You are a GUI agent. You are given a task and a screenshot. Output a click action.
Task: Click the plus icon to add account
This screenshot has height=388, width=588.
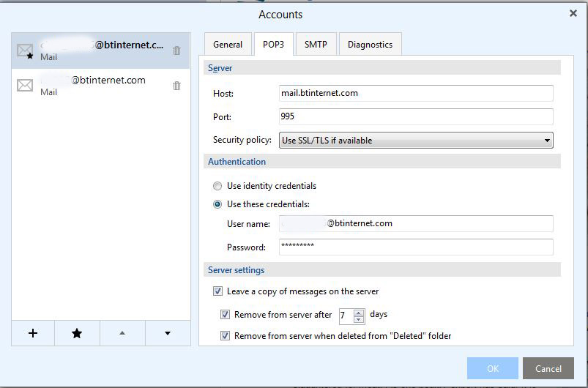point(33,333)
